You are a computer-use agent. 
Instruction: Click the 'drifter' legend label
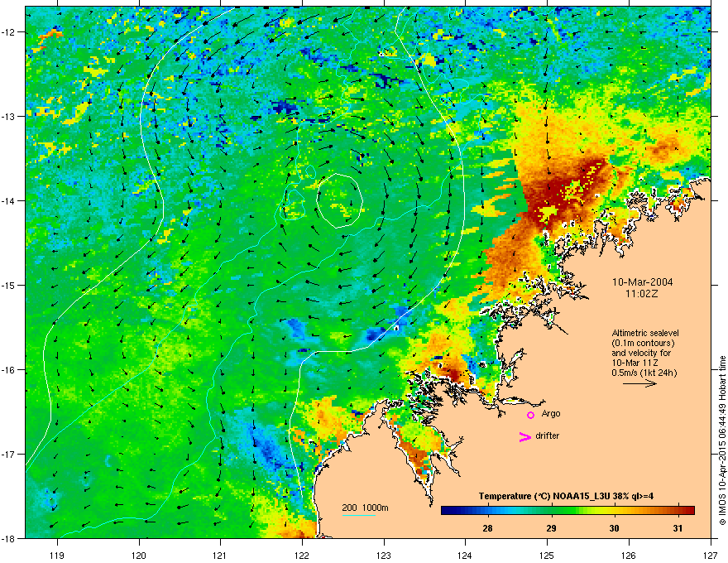click(x=548, y=435)
